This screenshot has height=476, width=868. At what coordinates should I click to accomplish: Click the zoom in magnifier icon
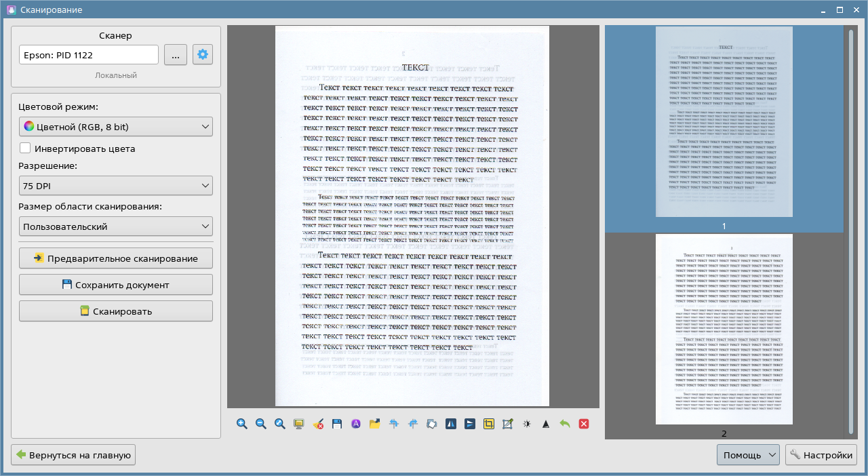tap(242, 424)
